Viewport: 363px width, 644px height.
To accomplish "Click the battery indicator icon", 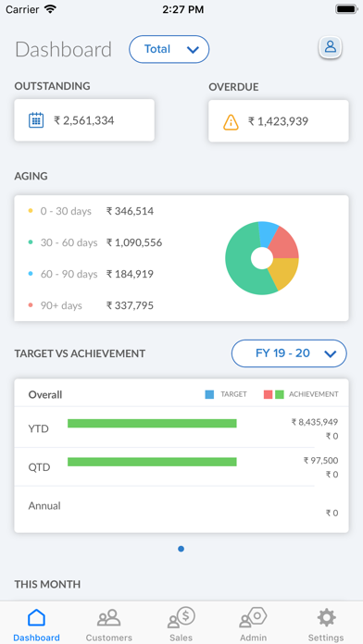I will pos(346,9).
